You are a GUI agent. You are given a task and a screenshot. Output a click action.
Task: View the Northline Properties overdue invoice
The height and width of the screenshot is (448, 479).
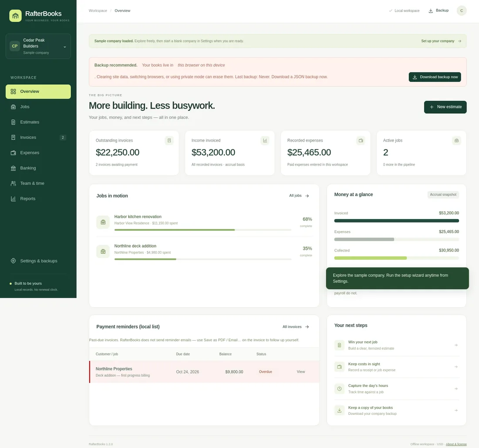click(300, 372)
